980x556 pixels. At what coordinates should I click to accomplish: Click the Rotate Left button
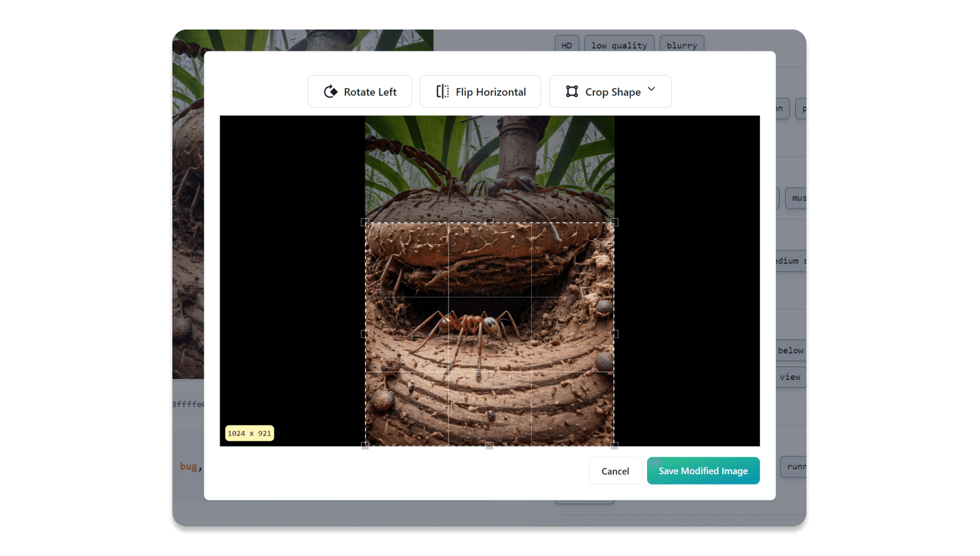pos(360,91)
